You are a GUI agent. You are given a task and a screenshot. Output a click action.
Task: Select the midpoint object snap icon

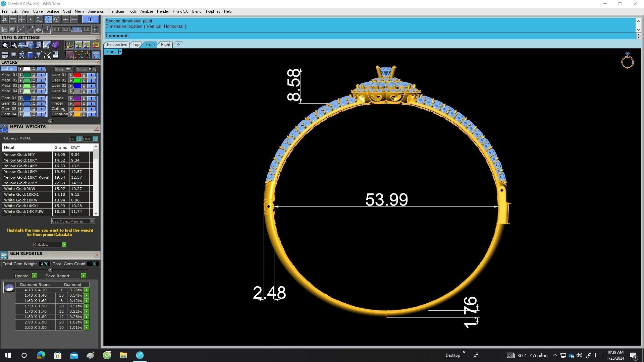click(x=65, y=19)
